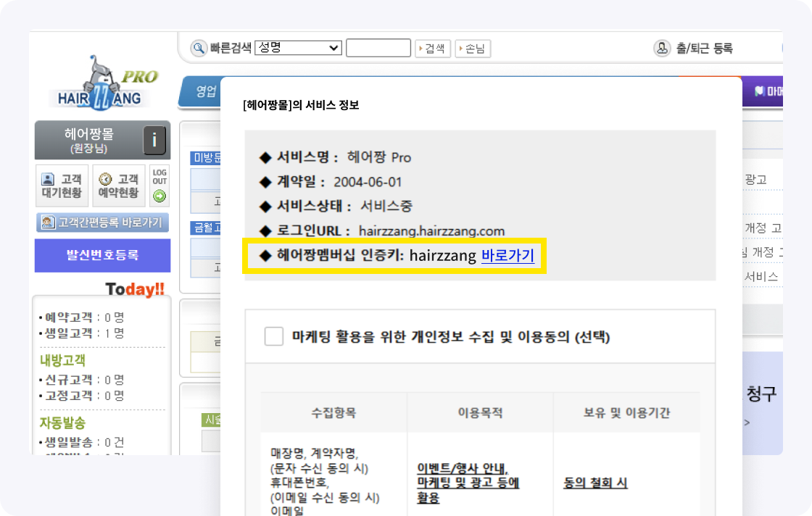
Task: Click the 미방문 tab in background panel
Action: click(x=206, y=158)
